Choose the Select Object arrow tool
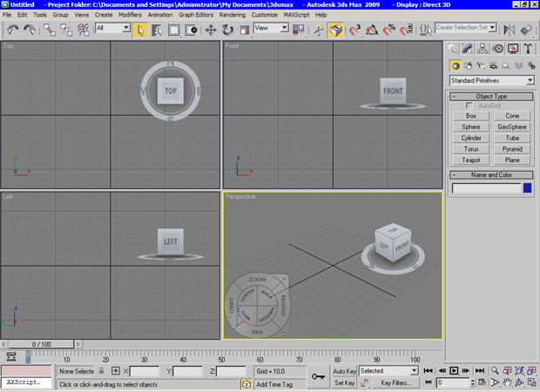The height and width of the screenshot is (392, 540). [142, 30]
